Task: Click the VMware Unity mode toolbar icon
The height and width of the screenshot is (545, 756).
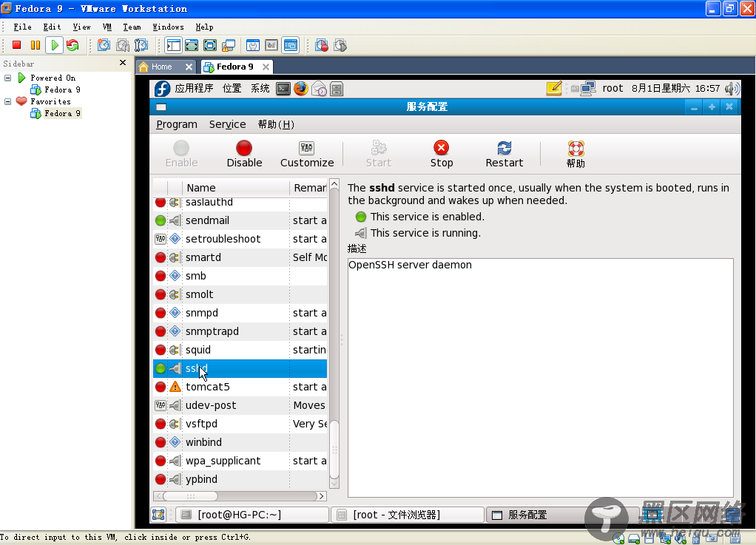Action: point(229,45)
